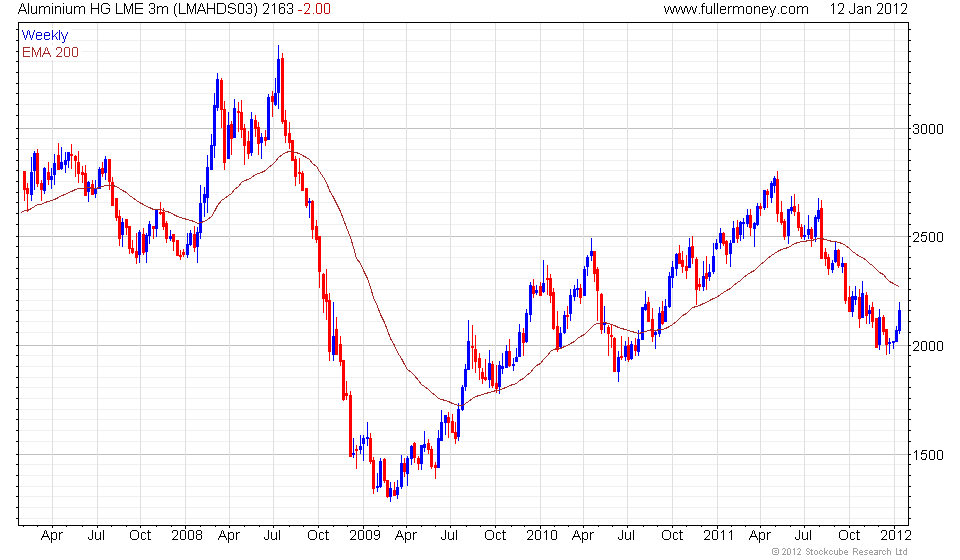The image size is (960, 560).
Task: Click the red 'EMA 200' legend label
Action: (x=50, y=53)
